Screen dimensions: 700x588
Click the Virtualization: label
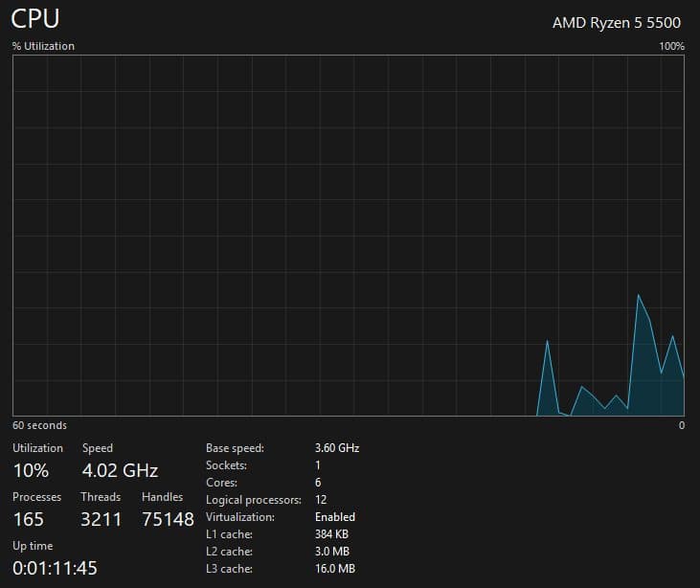pos(240,517)
